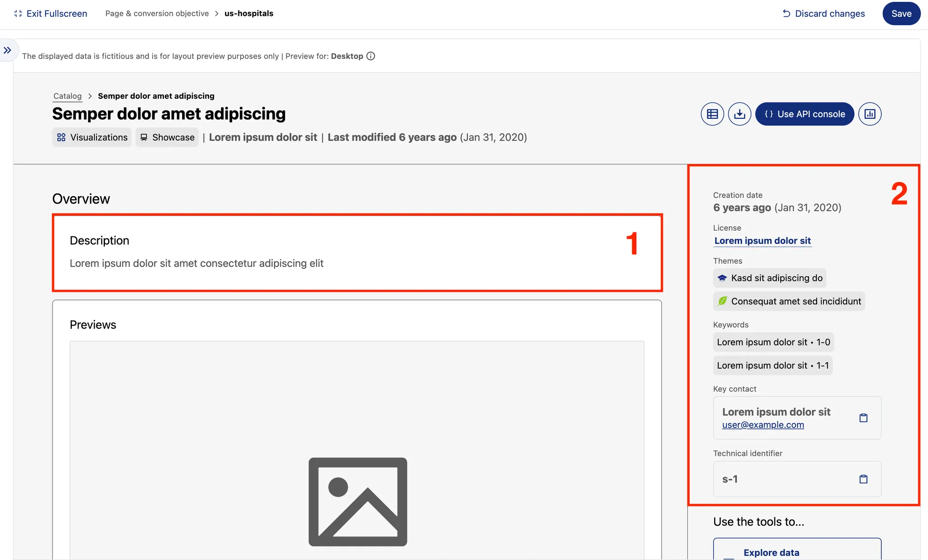Expand sidebar with double chevron icon
Image resolution: width=928 pixels, height=560 pixels.
pyautogui.click(x=7, y=50)
